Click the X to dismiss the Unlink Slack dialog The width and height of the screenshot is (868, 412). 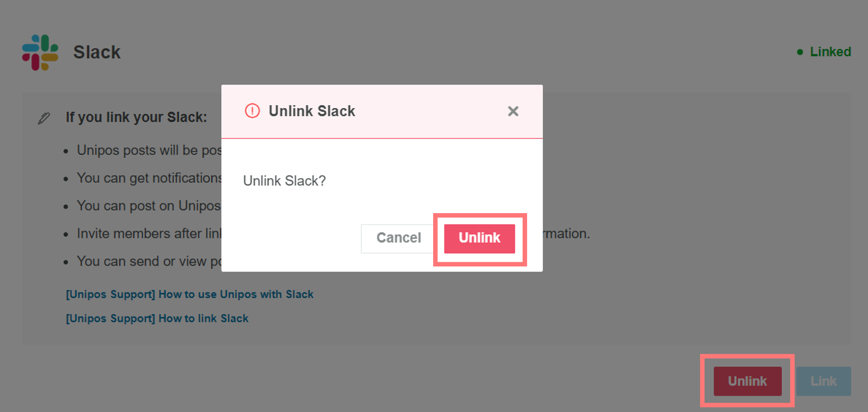[x=513, y=111]
